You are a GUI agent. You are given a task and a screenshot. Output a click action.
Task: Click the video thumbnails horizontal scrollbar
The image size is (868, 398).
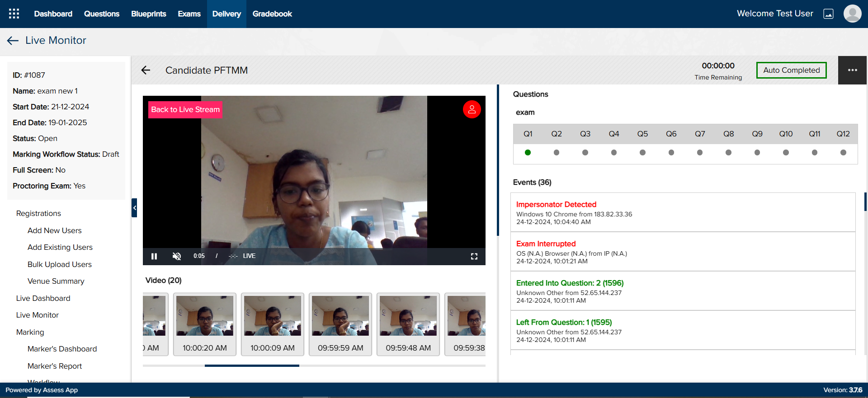252,365
